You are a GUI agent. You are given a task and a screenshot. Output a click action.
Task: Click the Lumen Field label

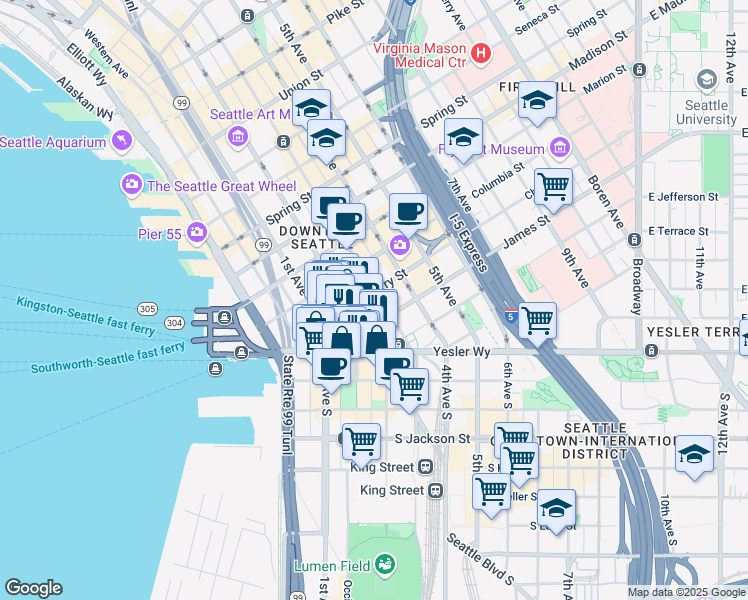click(x=332, y=566)
